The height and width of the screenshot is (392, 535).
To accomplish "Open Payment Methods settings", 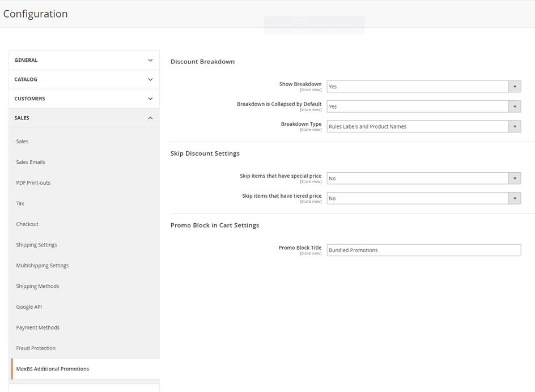I will (38, 327).
